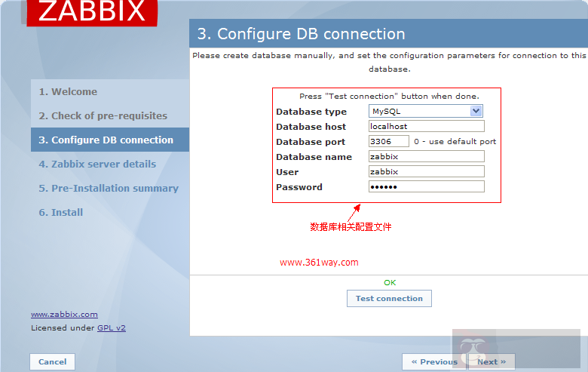Click the 'Press "Test connection" button when done.' text
The width and height of the screenshot is (588, 372).
tap(389, 96)
